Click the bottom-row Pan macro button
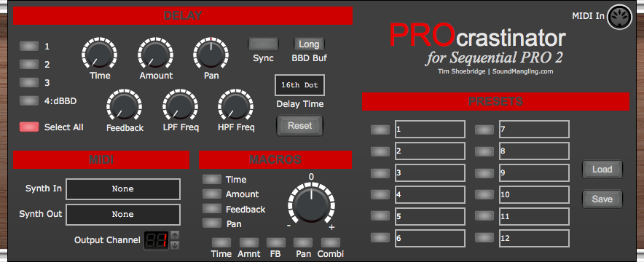Screen dimensions: 644x262 [x=303, y=242]
